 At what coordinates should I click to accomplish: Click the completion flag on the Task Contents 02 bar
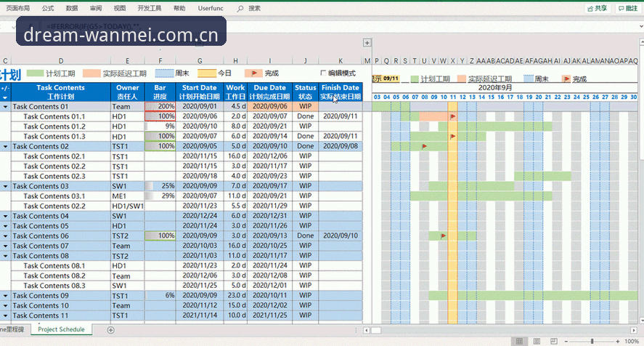click(x=424, y=146)
